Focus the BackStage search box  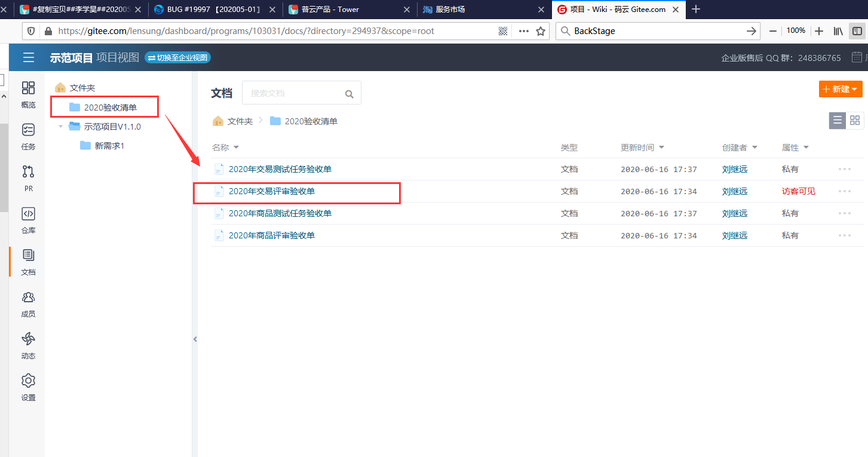657,31
